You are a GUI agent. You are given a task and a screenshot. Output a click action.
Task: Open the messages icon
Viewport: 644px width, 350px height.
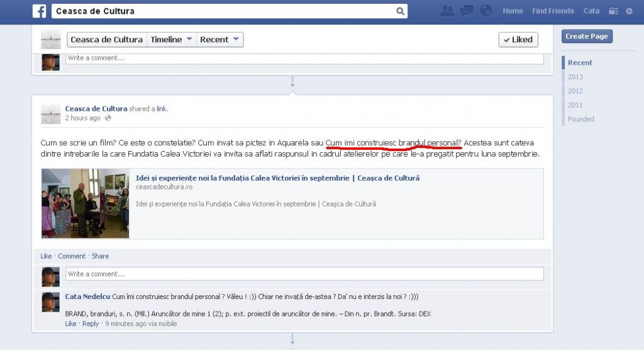point(467,11)
